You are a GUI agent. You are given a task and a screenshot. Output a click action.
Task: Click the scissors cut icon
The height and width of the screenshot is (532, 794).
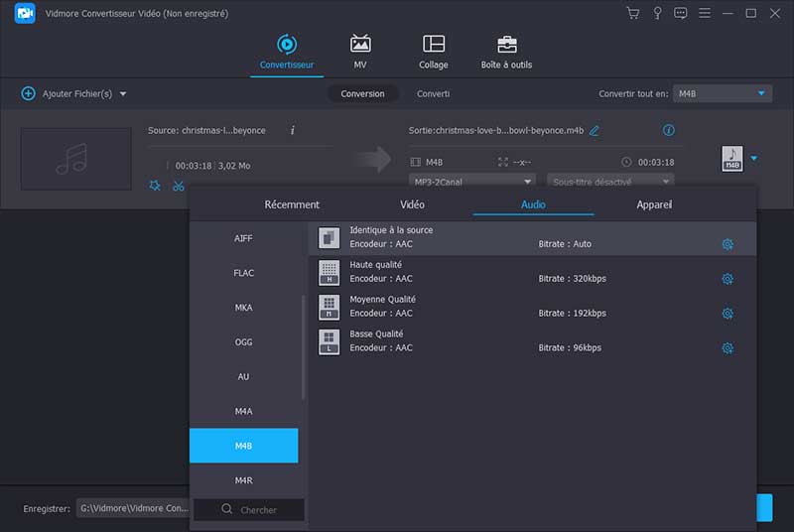tap(179, 186)
